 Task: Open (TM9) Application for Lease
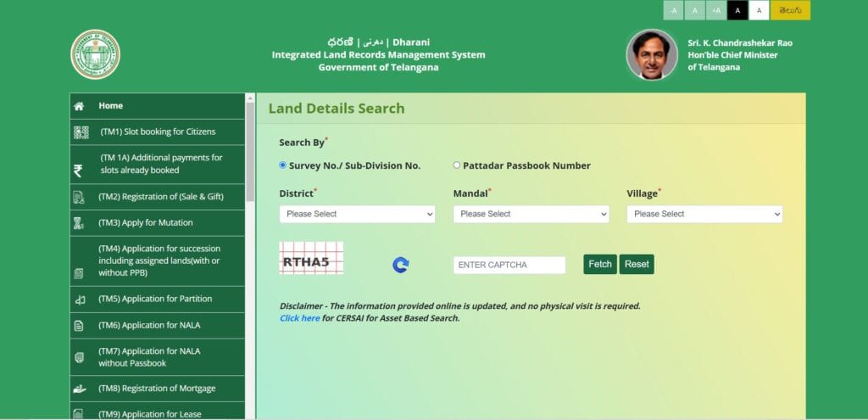157,412
